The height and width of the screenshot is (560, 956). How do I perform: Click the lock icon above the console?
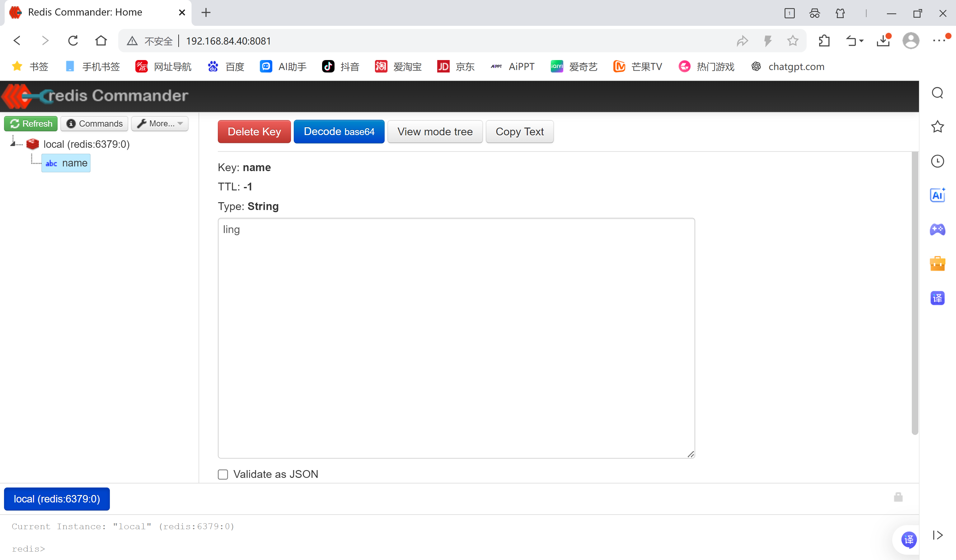tap(898, 497)
